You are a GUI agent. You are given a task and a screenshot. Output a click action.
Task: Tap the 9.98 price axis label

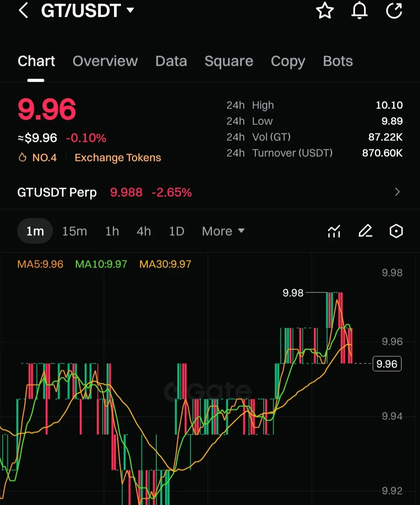392,273
